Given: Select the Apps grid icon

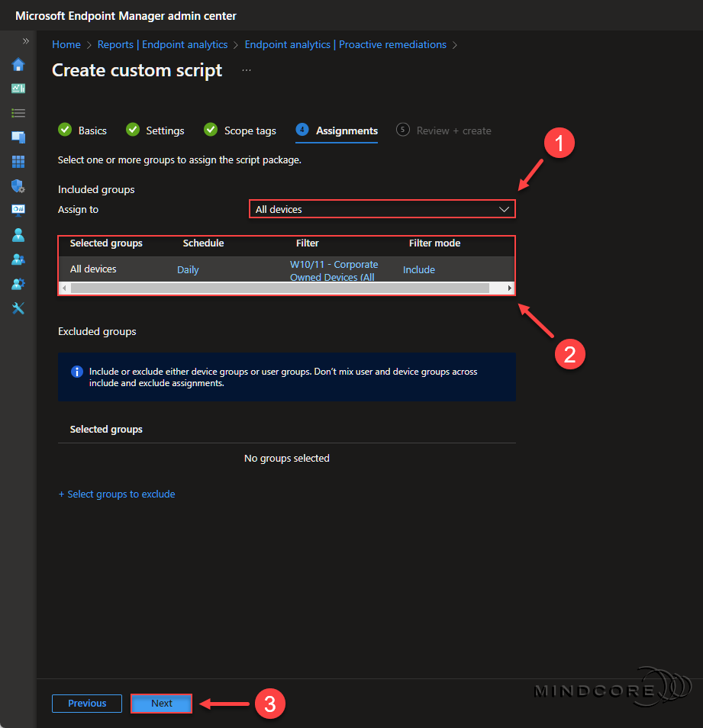Looking at the screenshot, I should [x=18, y=162].
